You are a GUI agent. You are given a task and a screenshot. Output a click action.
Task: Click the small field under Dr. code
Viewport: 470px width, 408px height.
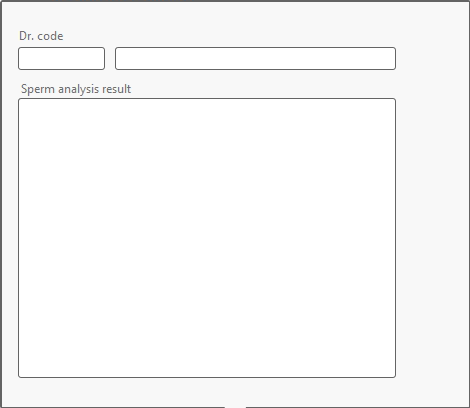(x=61, y=58)
